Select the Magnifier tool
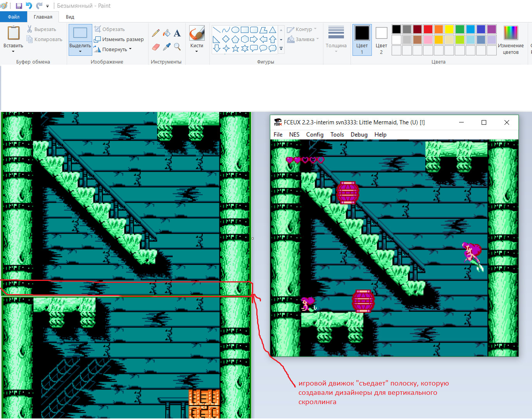 tap(177, 47)
